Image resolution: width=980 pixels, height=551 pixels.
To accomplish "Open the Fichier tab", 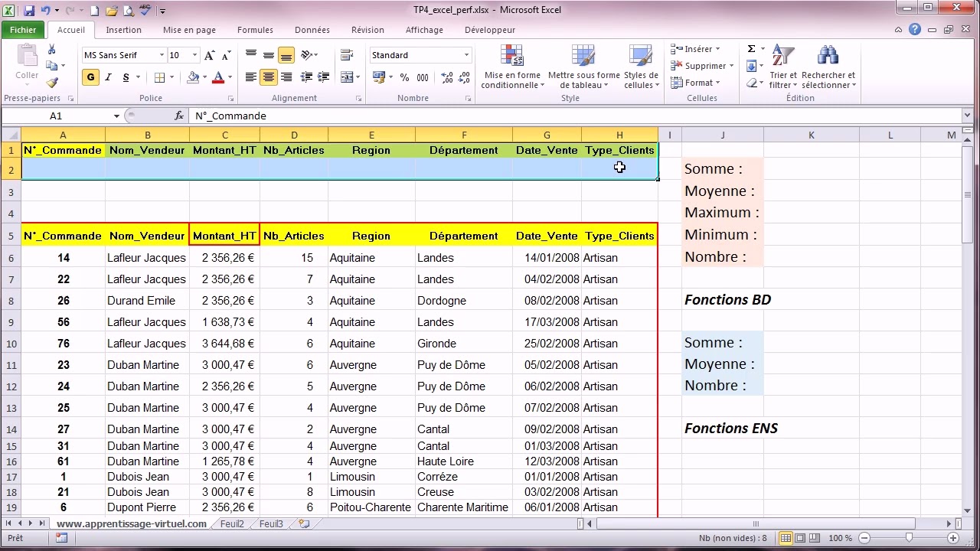I will (x=23, y=30).
